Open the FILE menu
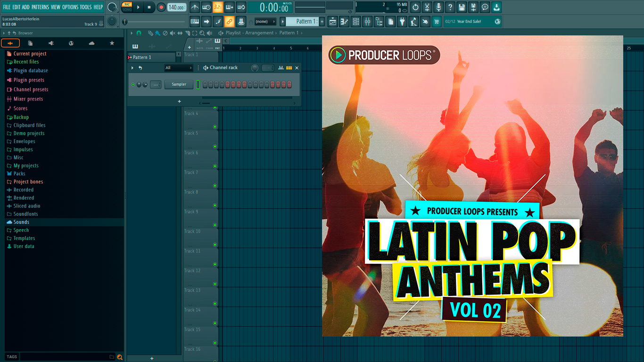The height and width of the screenshot is (362, 644). point(7,7)
